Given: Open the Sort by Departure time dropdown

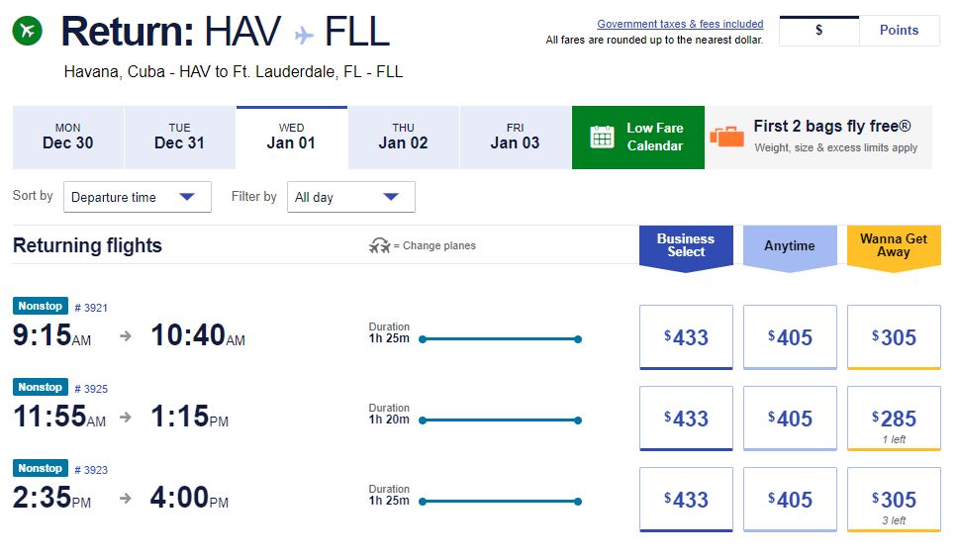Looking at the screenshot, I should pos(138,197).
